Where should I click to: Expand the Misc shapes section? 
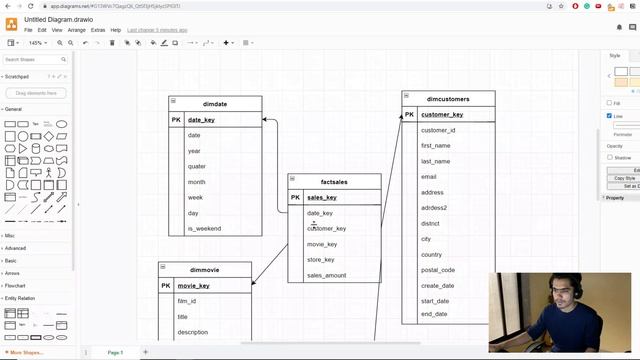click(9, 236)
